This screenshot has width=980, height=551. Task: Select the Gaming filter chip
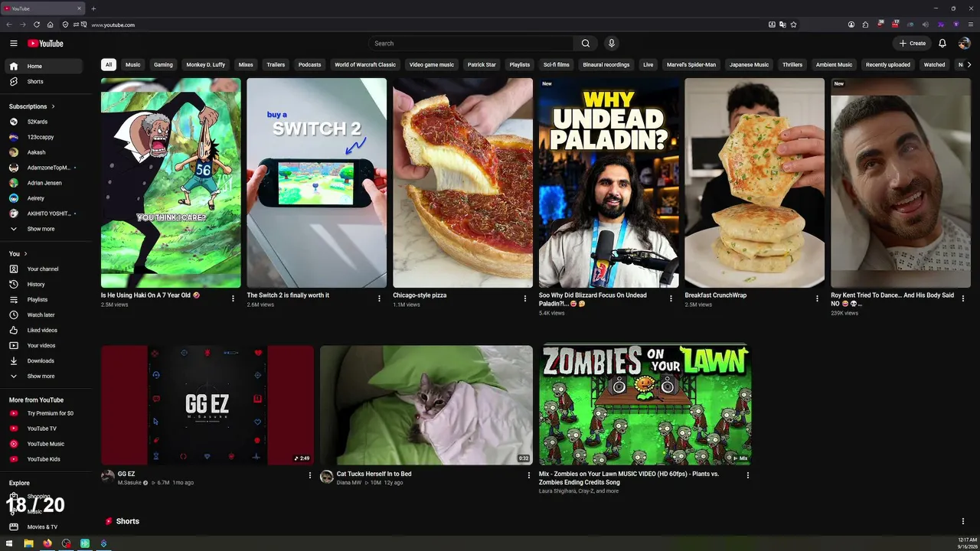[x=163, y=65]
